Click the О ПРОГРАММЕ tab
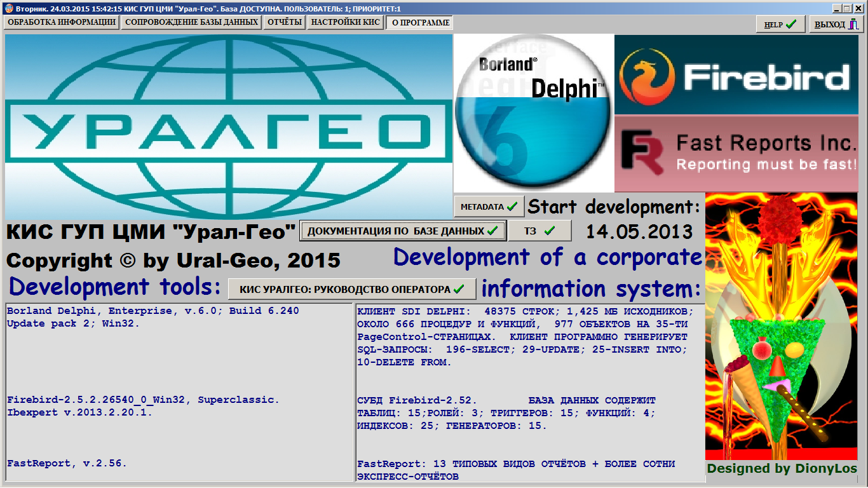 (x=420, y=22)
